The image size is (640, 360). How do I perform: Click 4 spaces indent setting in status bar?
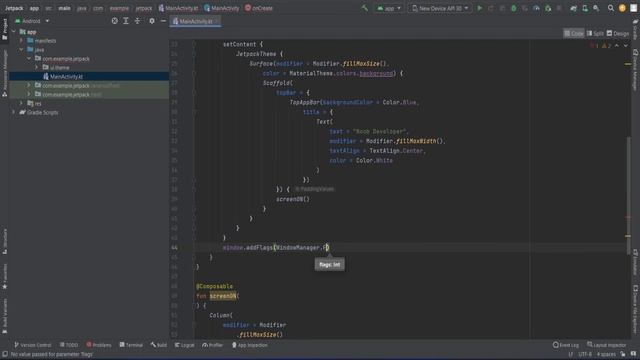point(606,354)
